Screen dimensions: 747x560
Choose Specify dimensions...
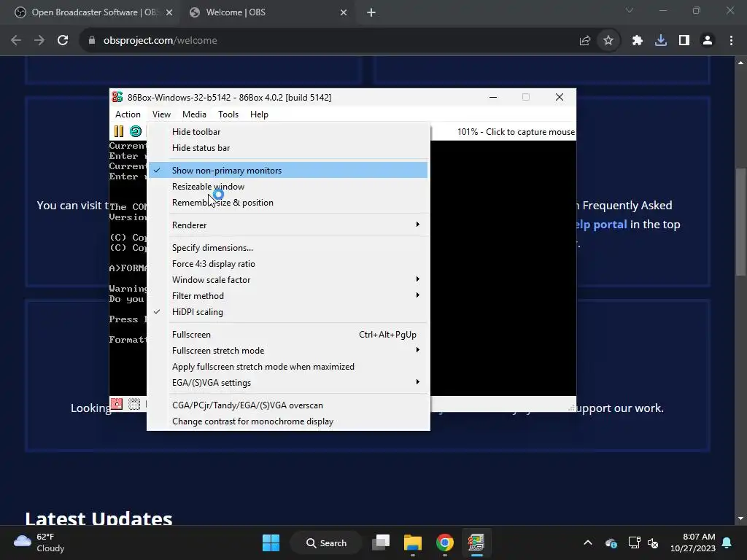pos(288,248)
